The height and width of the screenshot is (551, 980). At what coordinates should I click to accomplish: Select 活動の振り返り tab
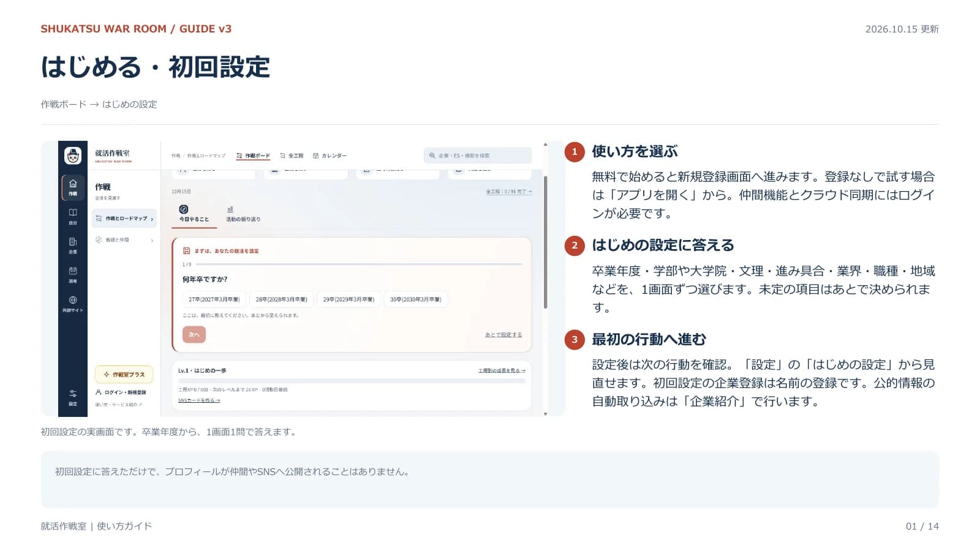(243, 214)
